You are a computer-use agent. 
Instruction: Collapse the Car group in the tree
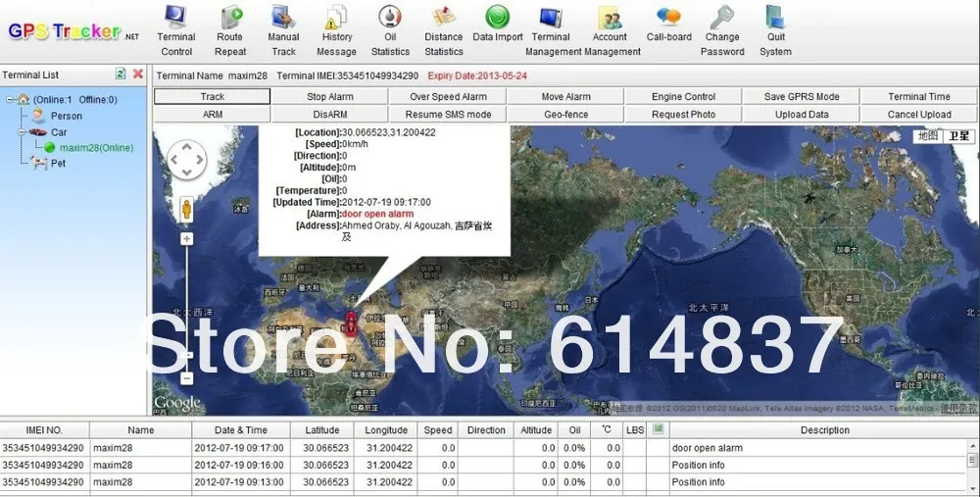pyautogui.click(x=21, y=131)
